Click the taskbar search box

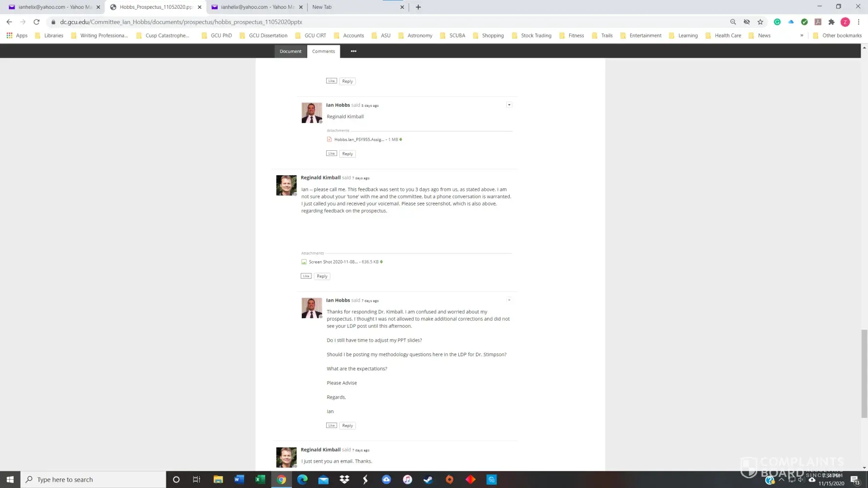point(93,480)
